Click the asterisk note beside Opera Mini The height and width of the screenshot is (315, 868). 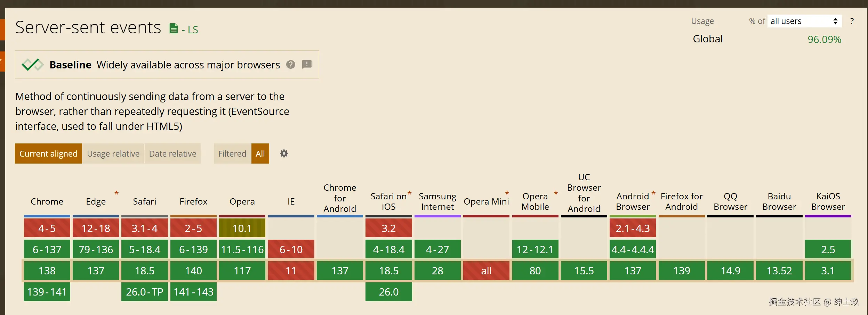pos(507,193)
